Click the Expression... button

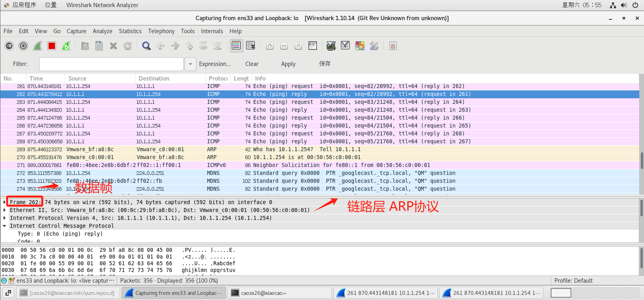coord(215,64)
